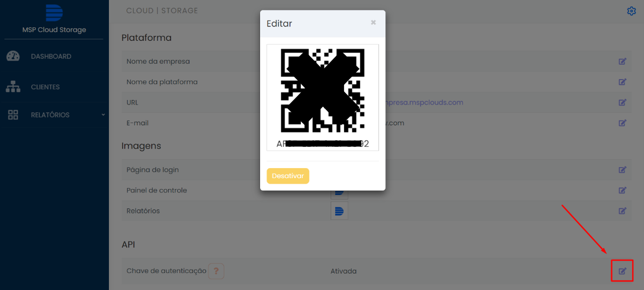Click the CLOUD | STORAGE header text
This screenshot has height=290, width=644.
(162, 11)
